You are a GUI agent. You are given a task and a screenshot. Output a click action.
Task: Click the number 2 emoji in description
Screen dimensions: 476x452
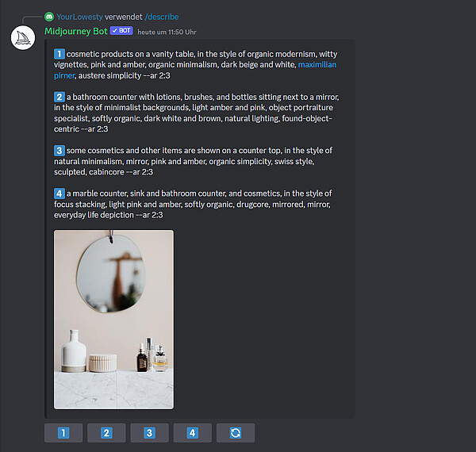click(59, 97)
